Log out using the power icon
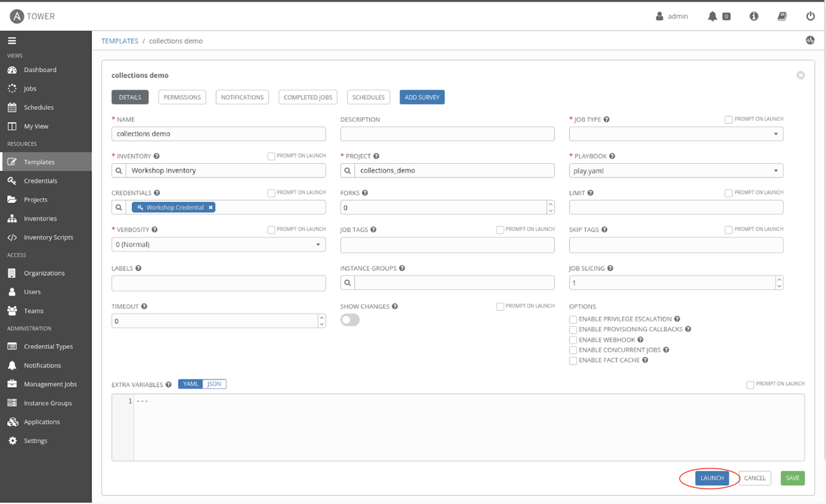The image size is (826, 504). (811, 16)
